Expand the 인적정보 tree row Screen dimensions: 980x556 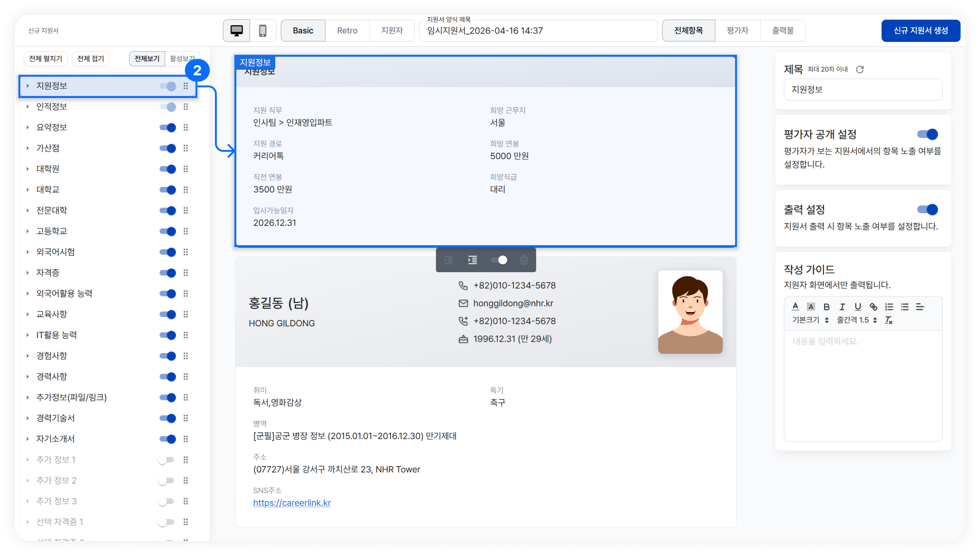pyautogui.click(x=27, y=107)
